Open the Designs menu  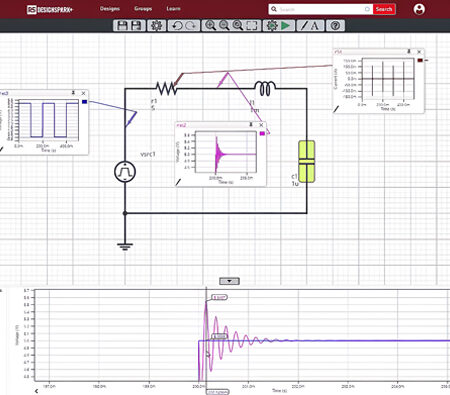coord(110,9)
